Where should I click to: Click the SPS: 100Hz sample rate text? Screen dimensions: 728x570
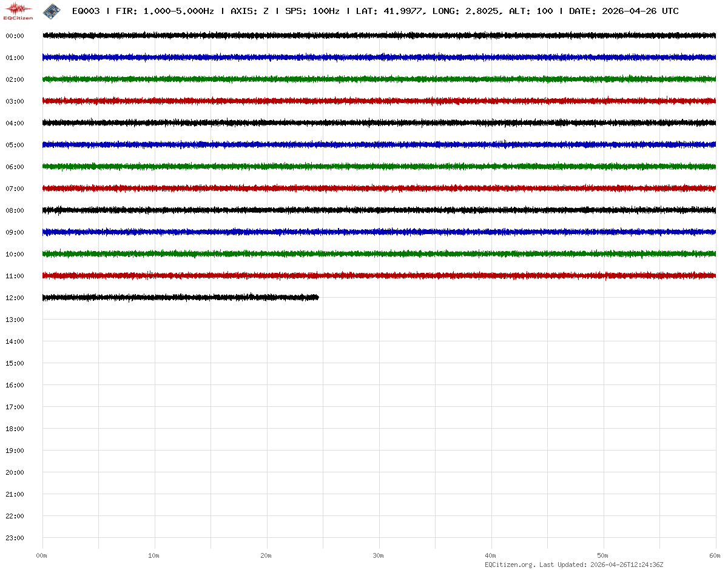312,12
